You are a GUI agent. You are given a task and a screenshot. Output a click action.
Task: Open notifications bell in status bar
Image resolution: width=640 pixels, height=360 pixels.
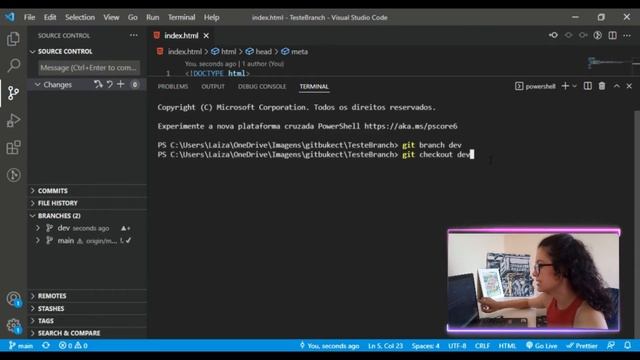click(627, 345)
